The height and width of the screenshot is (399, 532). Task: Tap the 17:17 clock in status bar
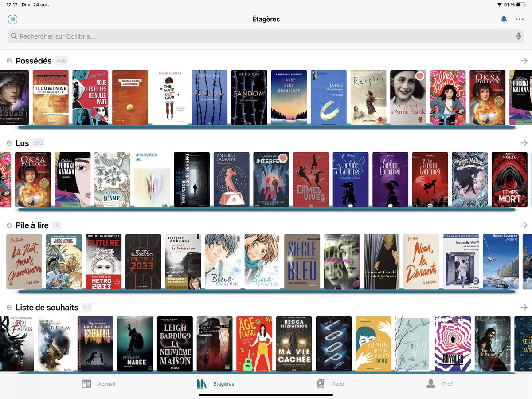click(x=12, y=4)
